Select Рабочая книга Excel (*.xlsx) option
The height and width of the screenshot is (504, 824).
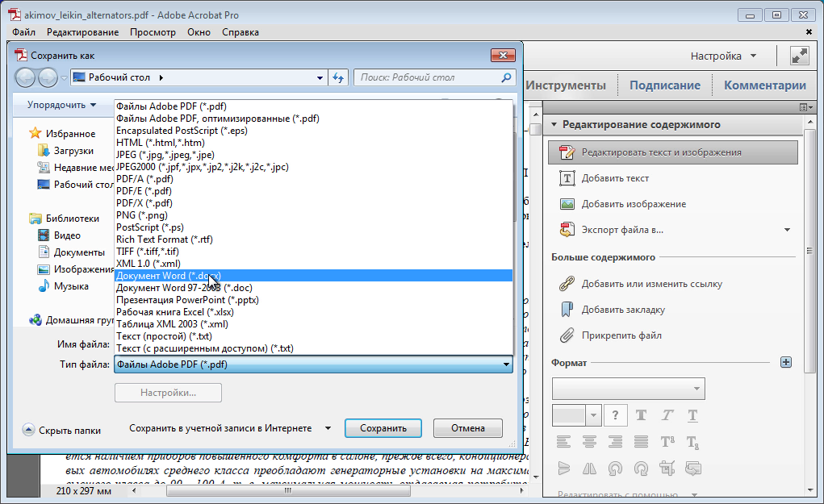pyautogui.click(x=313, y=312)
